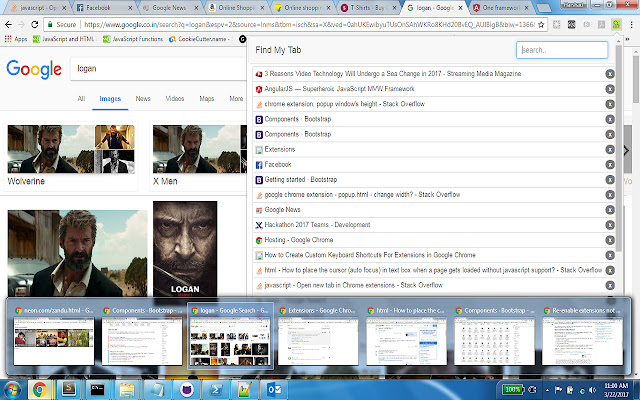640x400 pixels.
Task: Click the Find My Tab search box
Action: 562,50
